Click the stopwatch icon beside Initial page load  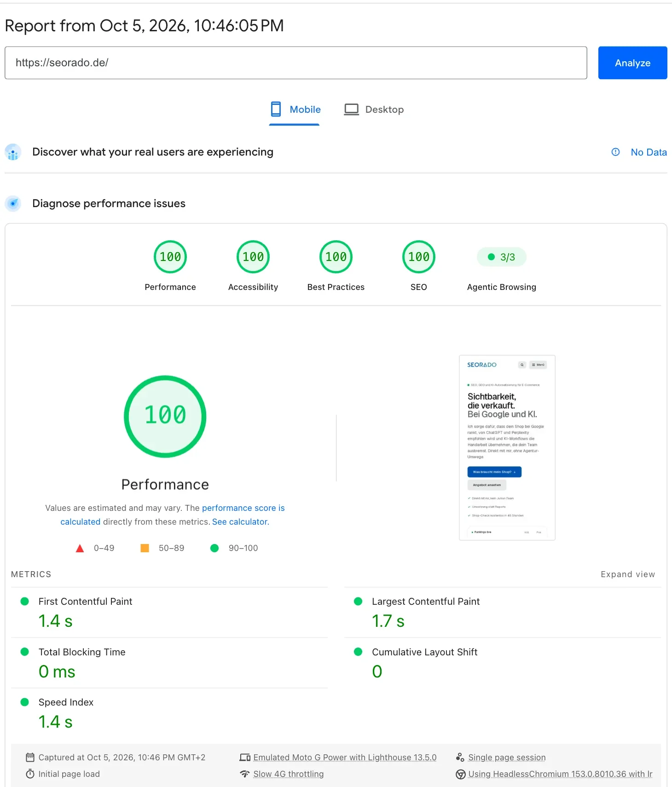coord(30,774)
